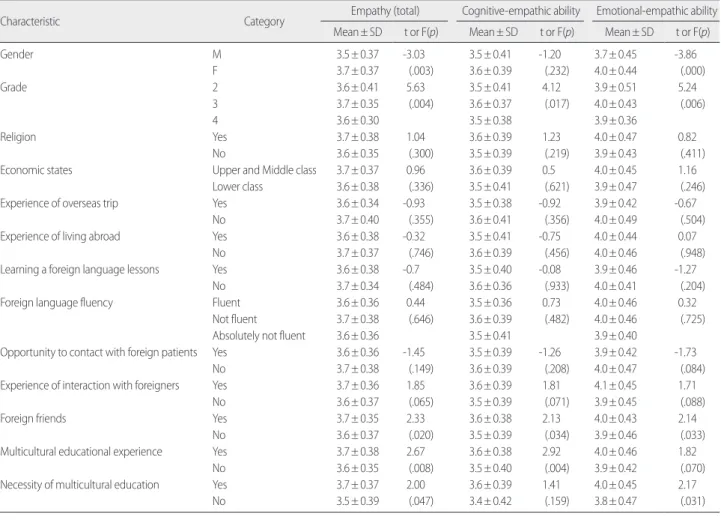Select the 'Cognitive-empathic ability' header
This screenshot has height=520, width=721.
tap(521, 11)
